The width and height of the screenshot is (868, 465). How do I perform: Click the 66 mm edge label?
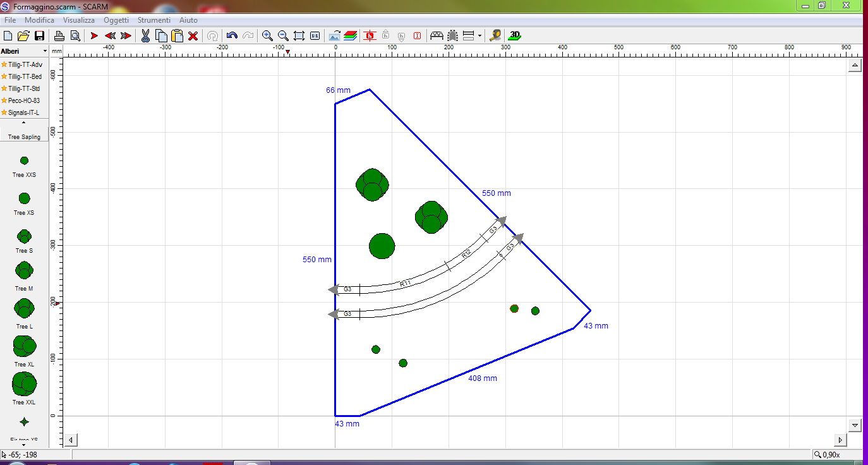338,90
